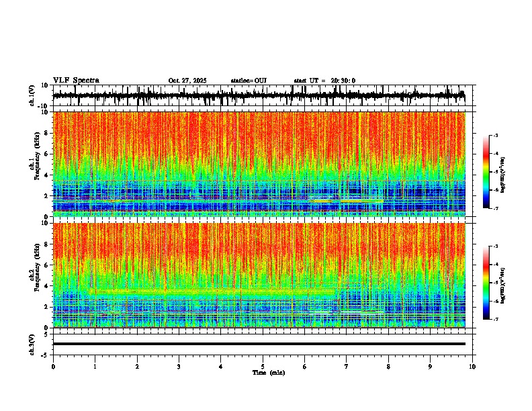Click the "-7" label on ch.2 color bar
Screen dimensions: 532x411
pyautogui.click(x=495, y=319)
